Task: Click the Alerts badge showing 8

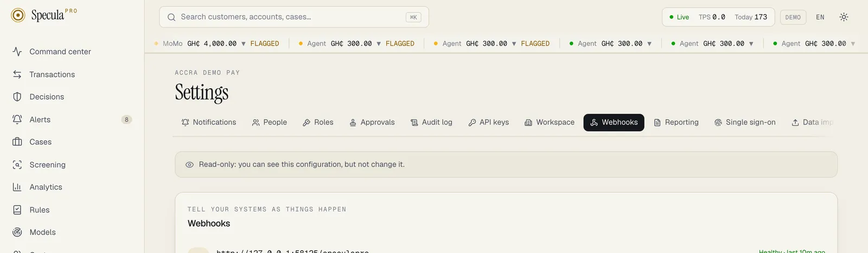Action: coord(126,120)
